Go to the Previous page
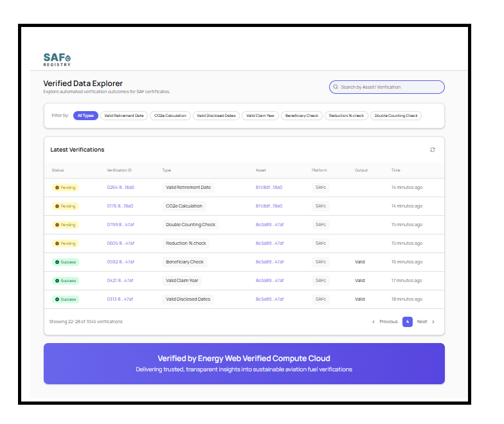Screen dimensions: 504x424 pyautogui.click(x=388, y=322)
